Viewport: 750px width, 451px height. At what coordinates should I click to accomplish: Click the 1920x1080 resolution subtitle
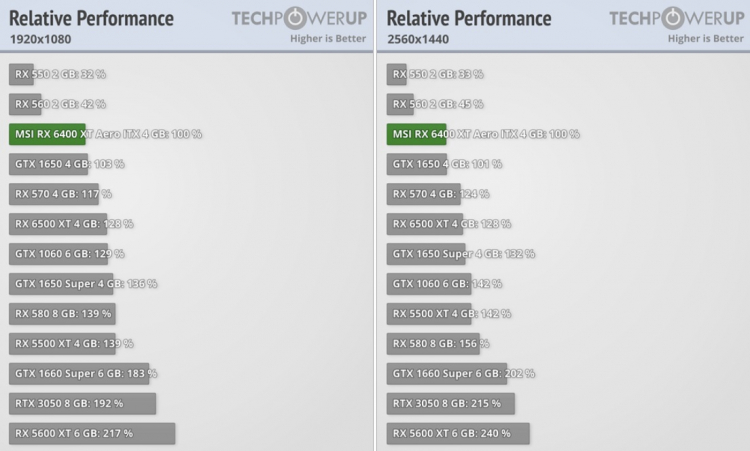(40, 39)
